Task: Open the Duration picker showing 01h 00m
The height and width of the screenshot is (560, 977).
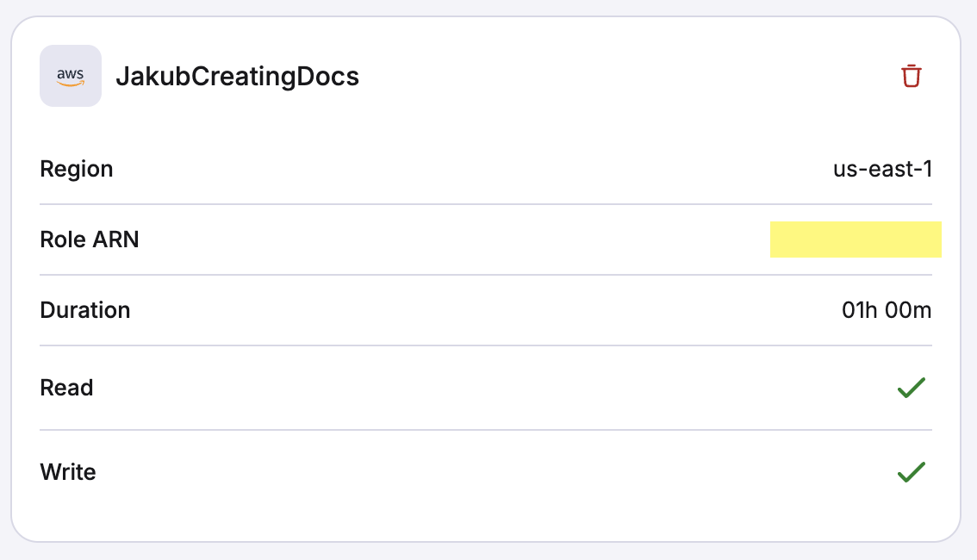Action: [887, 310]
